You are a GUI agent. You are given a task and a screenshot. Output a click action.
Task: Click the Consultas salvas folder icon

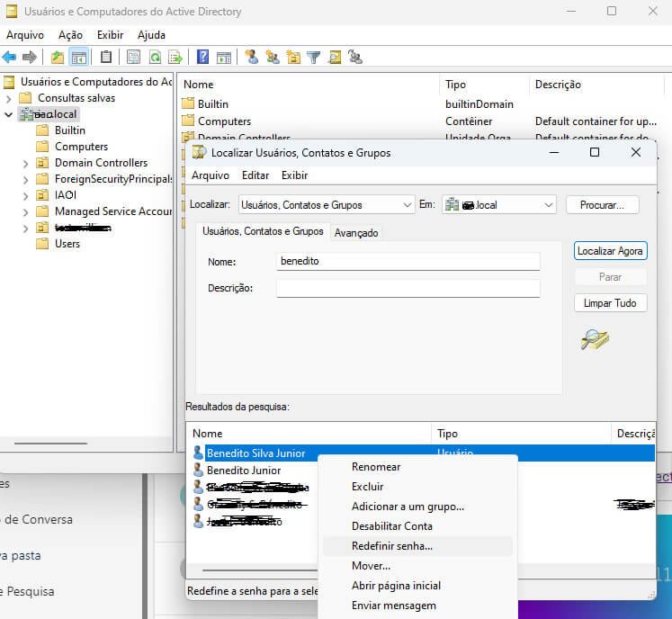point(25,98)
